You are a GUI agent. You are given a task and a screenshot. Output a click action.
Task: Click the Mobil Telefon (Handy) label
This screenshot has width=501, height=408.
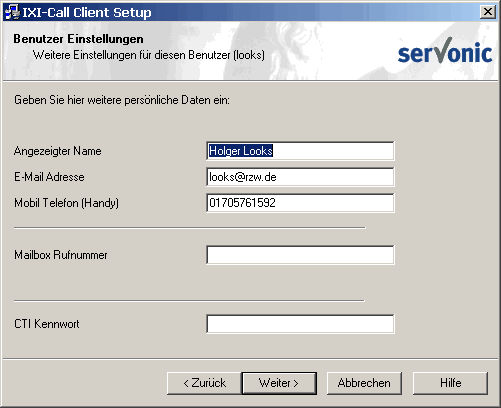pos(66,203)
